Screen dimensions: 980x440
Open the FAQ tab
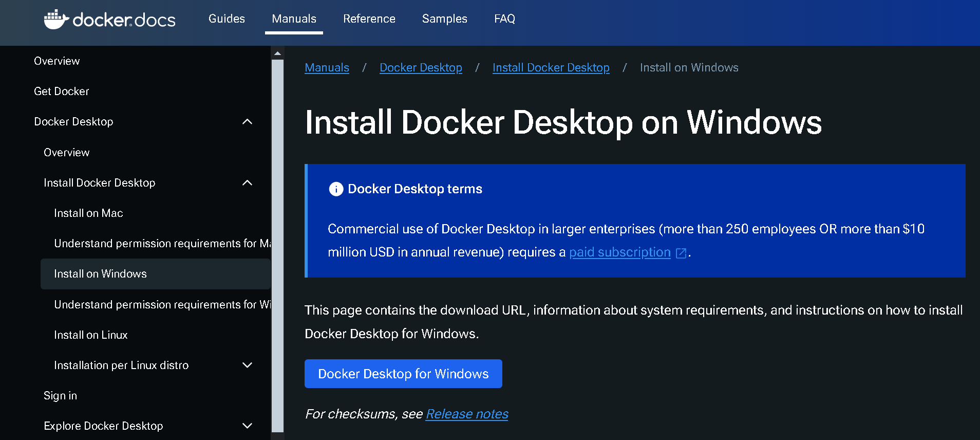(504, 19)
